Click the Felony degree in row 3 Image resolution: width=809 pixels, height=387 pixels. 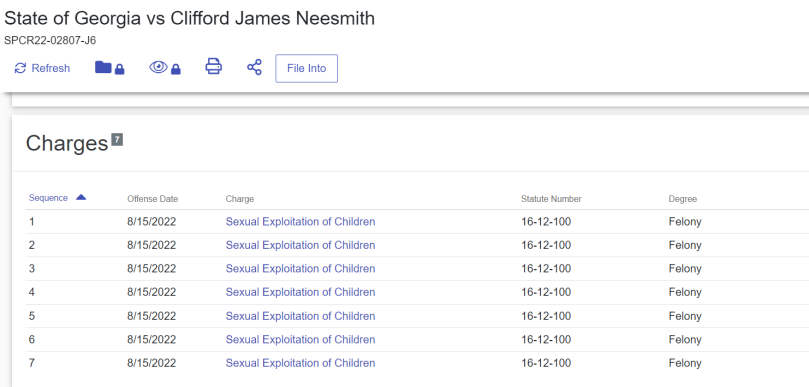685,269
